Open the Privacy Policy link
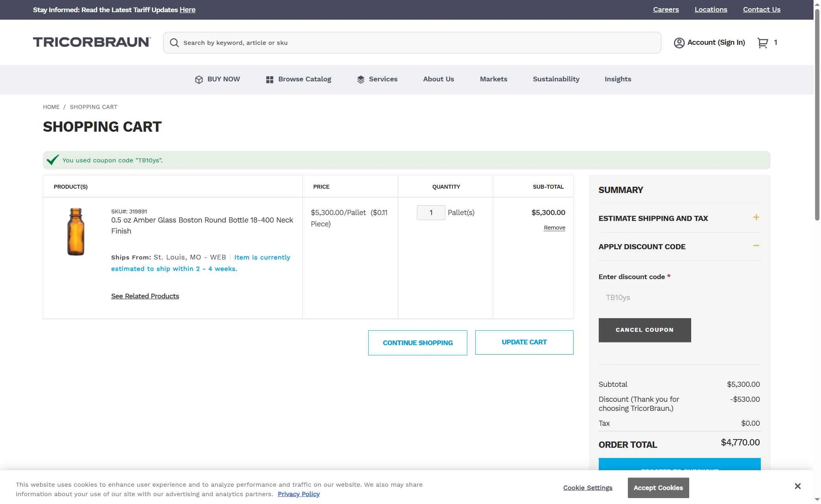 click(x=299, y=494)
